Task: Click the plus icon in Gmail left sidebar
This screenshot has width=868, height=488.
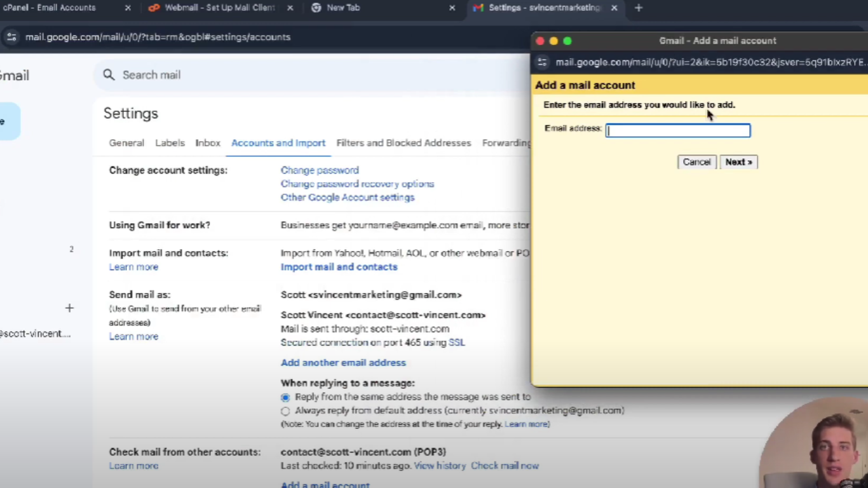Action: 69,308
